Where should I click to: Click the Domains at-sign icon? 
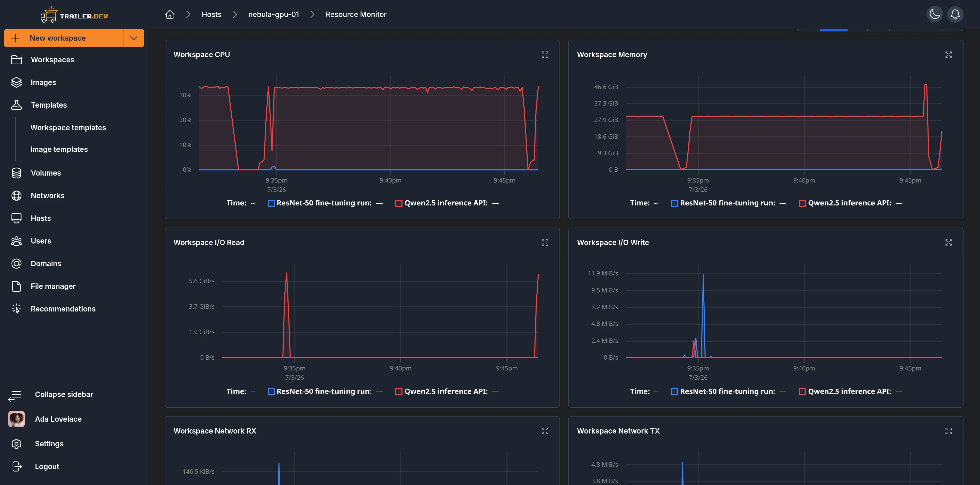point(16,263)
